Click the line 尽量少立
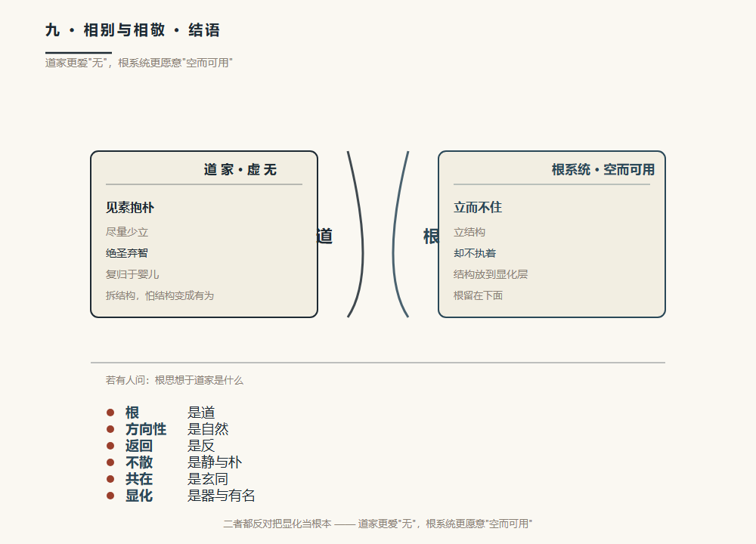Screen dimensions: 756x544 pyautogui.click(x=127, y=232)
